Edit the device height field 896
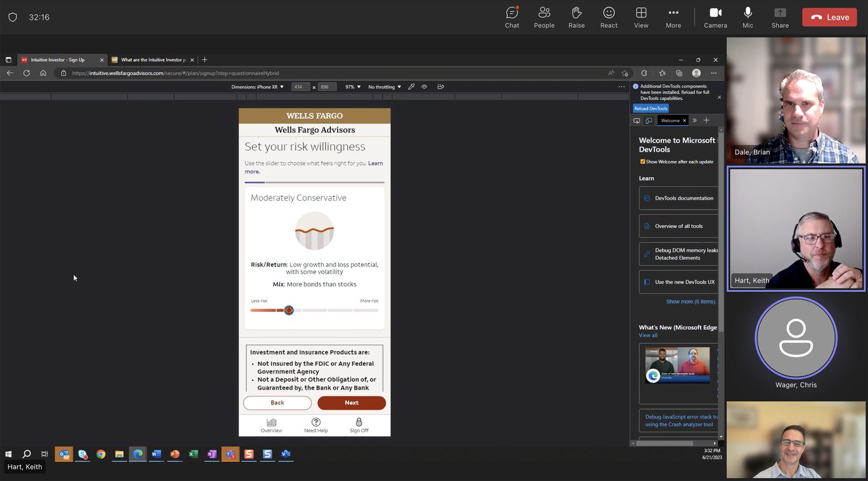The image size is (868, 481). click(327, 87)
